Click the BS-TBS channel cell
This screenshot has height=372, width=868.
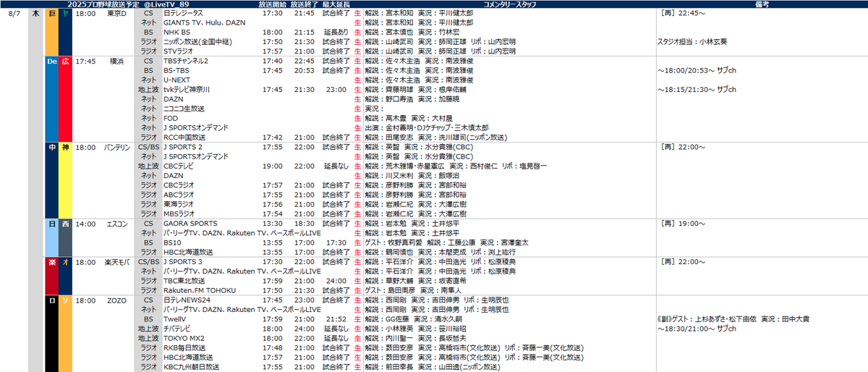[176, 70]
